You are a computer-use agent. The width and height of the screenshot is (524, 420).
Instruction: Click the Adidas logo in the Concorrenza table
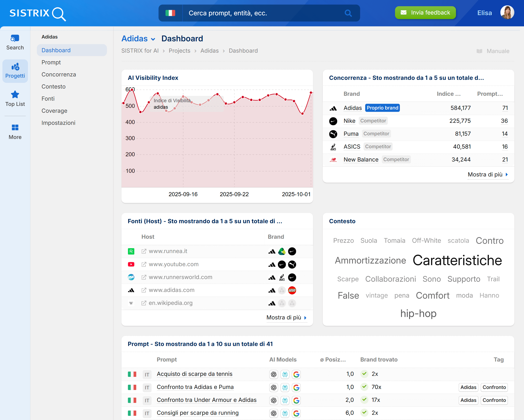333,108
